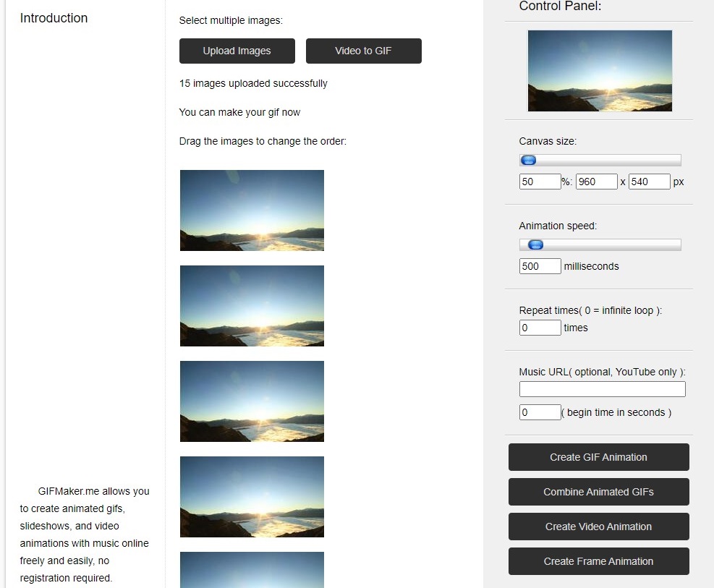The height and width of the screenshot is (588, 714).
Task: Select the first uploaded image thumbnail
Action: pos(252,210)
